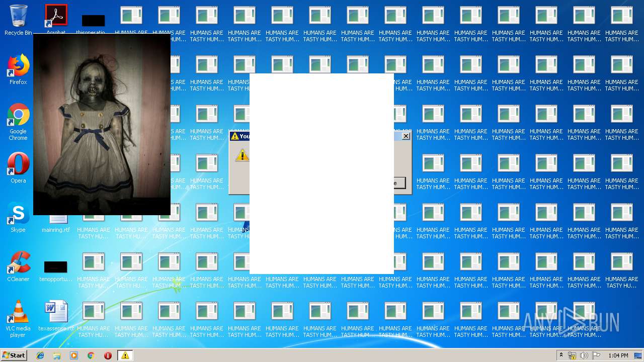Open Windows Media Player from the taskbar
Viewport: 644px width, 362px height.
(x=74, y=355)
